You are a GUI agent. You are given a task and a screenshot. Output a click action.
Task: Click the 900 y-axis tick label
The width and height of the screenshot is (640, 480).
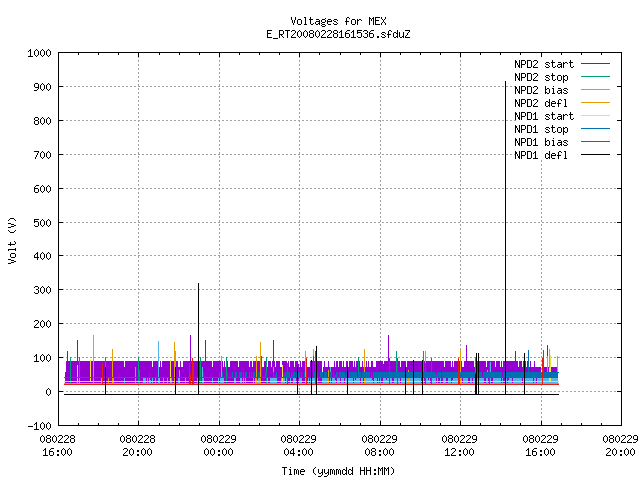click(42, 87)
